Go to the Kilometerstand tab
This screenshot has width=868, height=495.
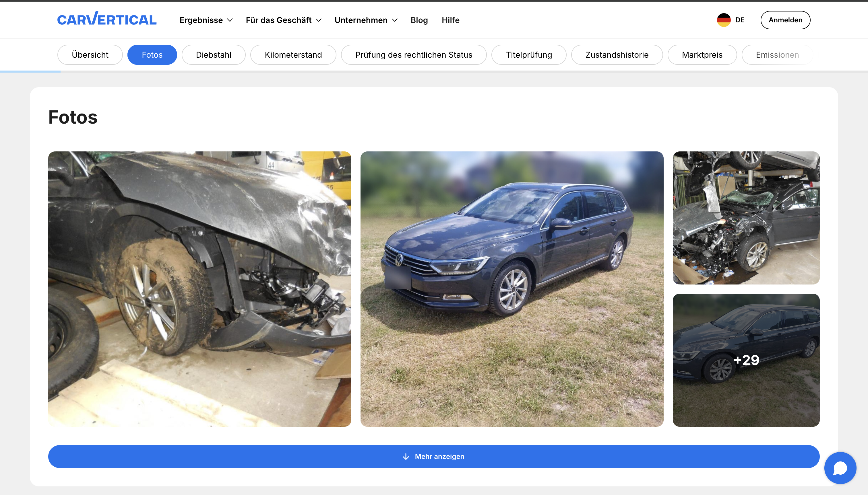tap(293, 55)
